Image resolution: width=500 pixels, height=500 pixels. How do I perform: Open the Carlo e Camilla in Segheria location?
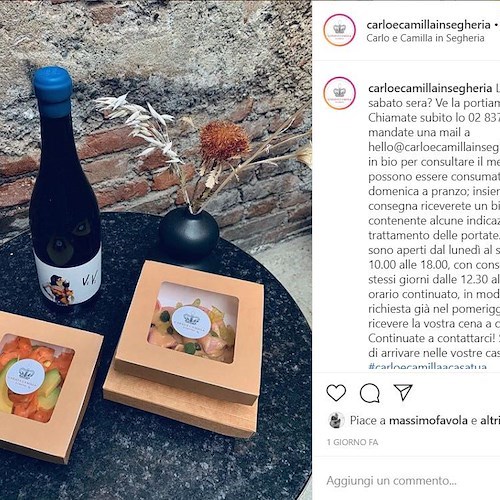tap(425, 38)
